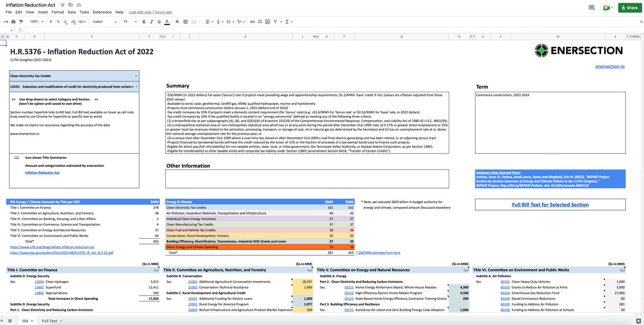Open more number formats 123 dropdown

pyautogui.click(x=82, y=21)
